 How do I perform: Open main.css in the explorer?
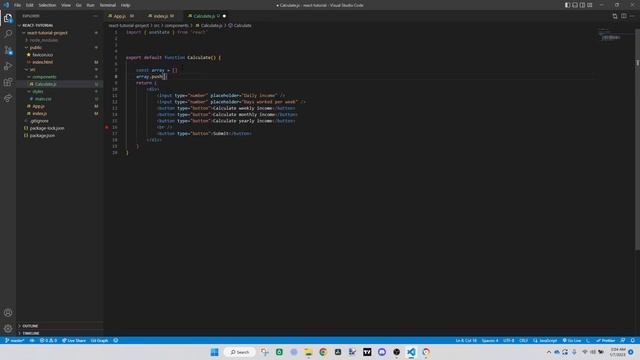(x=42, y=99)
